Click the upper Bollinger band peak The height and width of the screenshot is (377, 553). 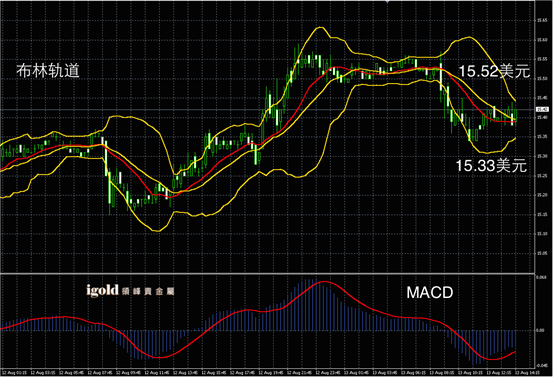pyautogui.click(x=320, y=27)
